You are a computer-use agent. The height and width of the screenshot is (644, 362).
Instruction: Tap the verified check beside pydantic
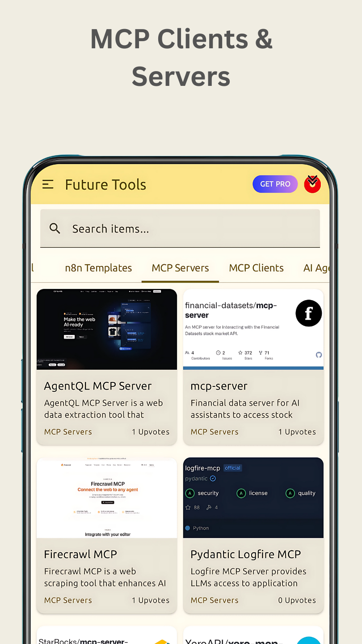[x=213, y=479]
